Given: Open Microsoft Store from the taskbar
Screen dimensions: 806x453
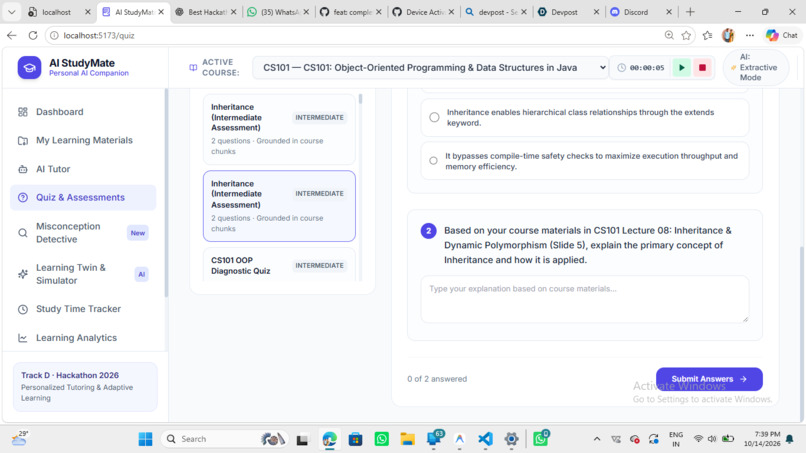Looking at the screenshot, I should point(355,439).
